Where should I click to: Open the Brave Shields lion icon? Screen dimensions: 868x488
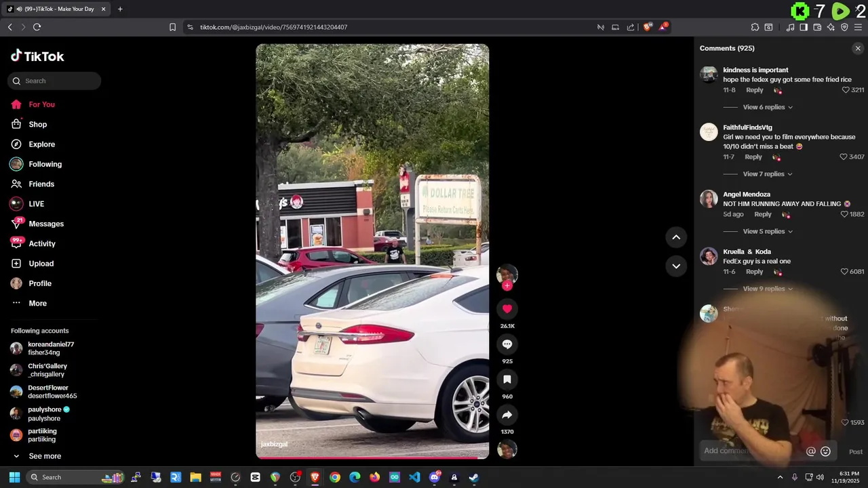pyautogui.click(x=648, y=27)
